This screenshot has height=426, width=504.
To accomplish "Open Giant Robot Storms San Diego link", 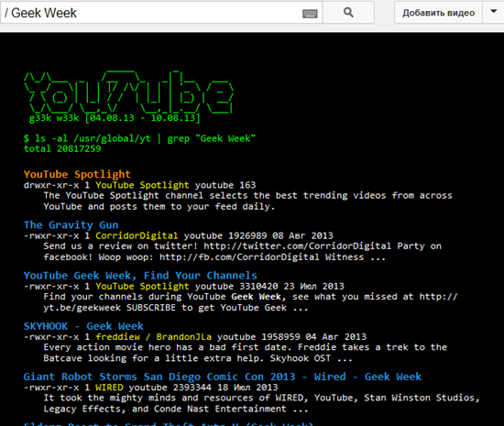I will click(x=223, y=377).
